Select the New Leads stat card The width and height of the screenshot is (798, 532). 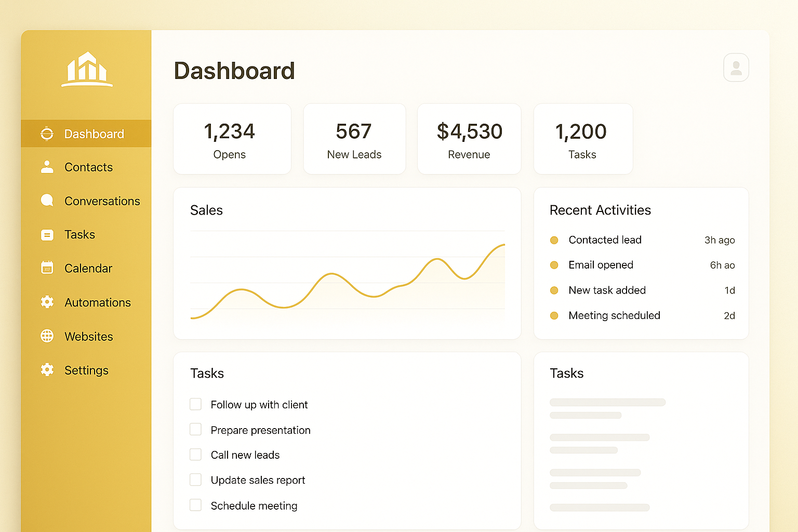click(354, 139)
